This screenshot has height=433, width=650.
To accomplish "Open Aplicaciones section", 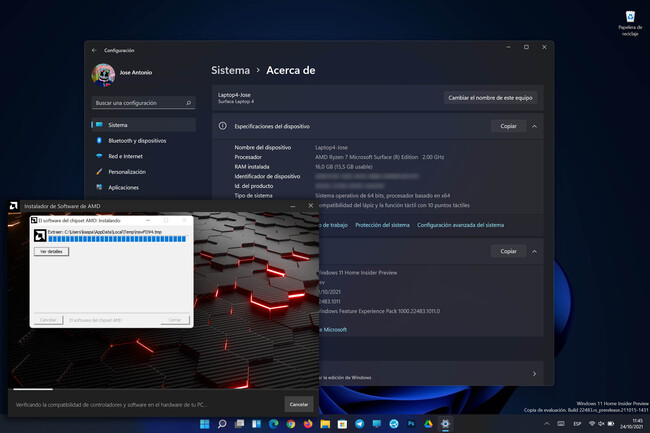I will click(x=143, y=187).
